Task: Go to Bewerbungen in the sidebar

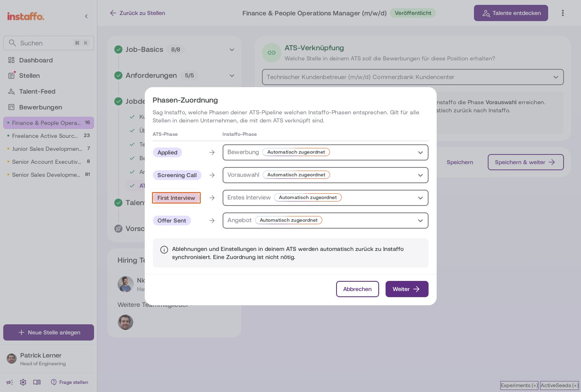Action: pos(41,107)
